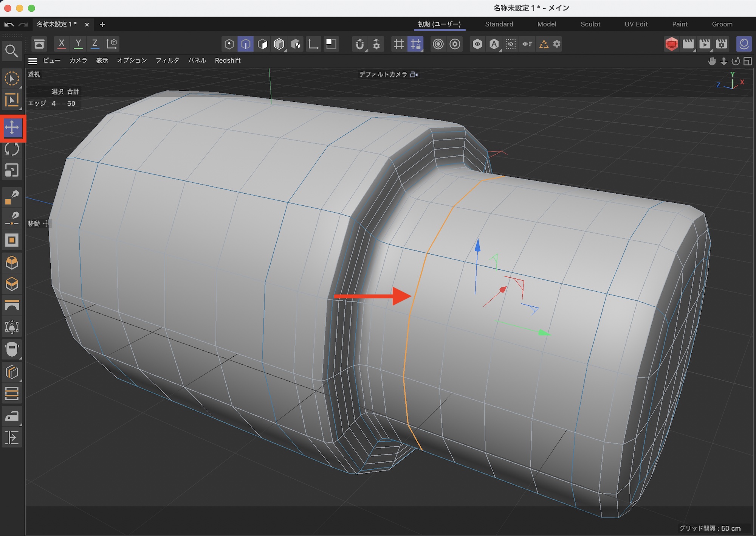Toggle X axis lock
Screen dimensions: 756x536
click(x=62, y=44)
